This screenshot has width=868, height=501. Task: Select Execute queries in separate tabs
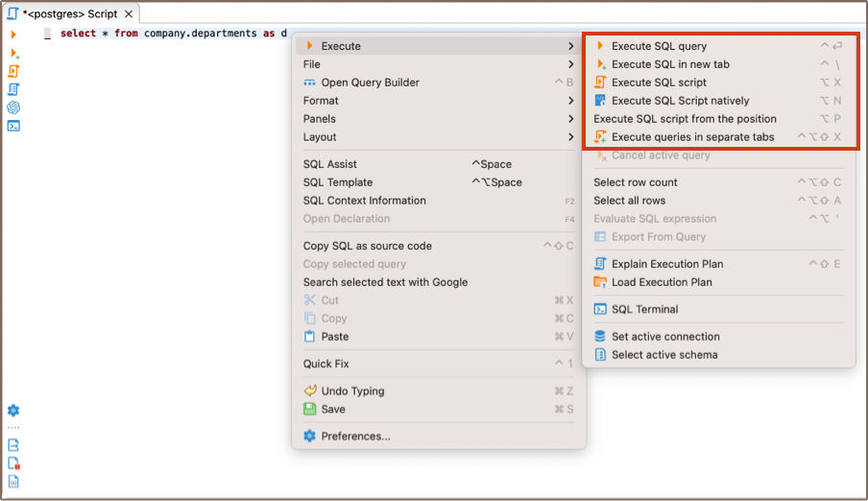click(692, 137)
